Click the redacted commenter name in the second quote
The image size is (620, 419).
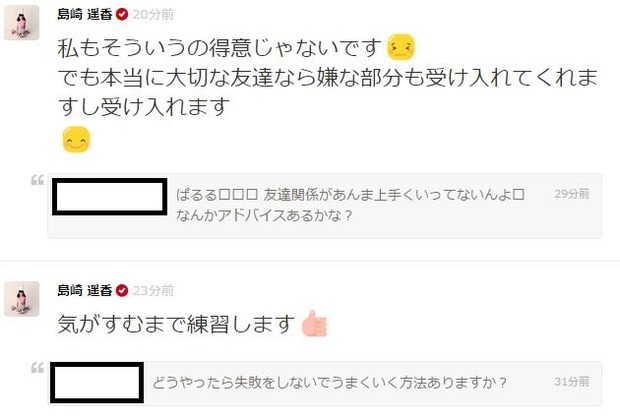pos(97,382)
